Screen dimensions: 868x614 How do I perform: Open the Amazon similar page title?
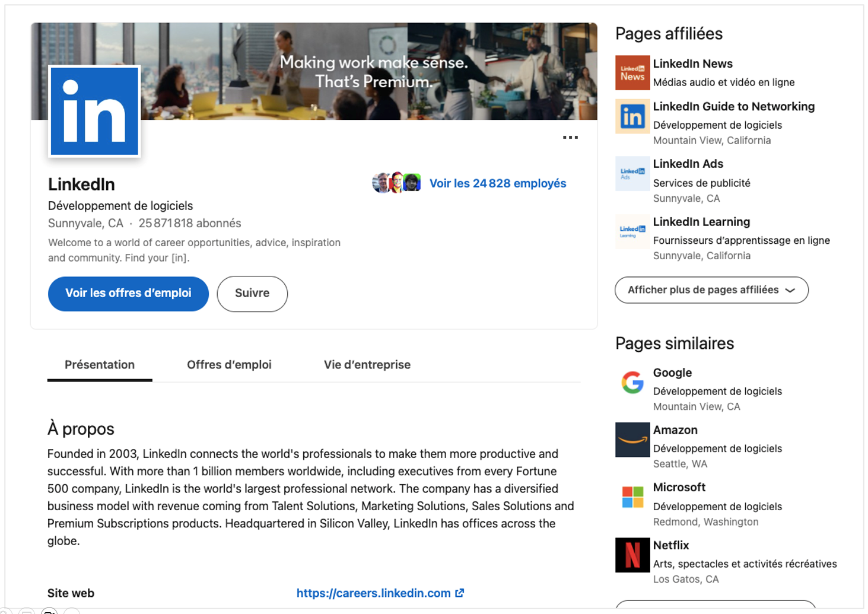[675, 430]
